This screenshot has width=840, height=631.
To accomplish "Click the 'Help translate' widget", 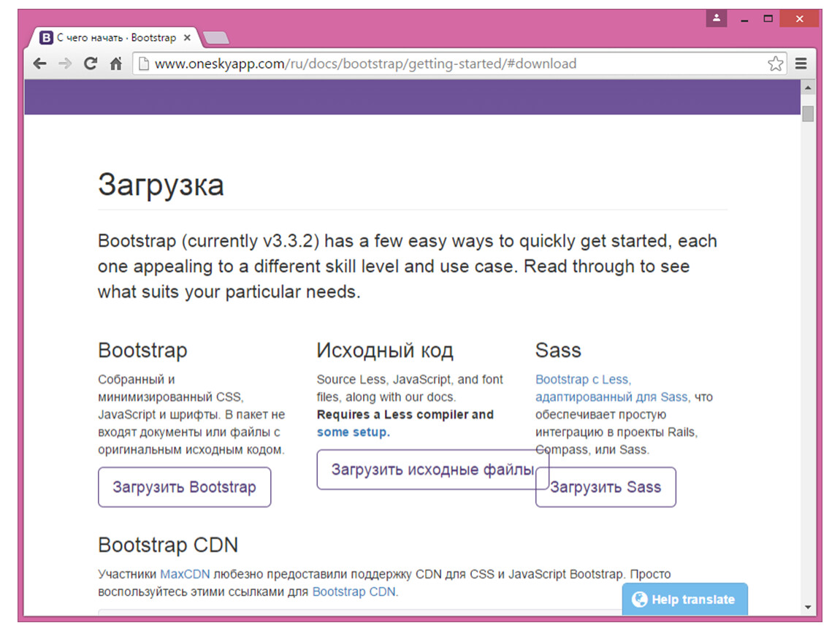I will (684, 600).
